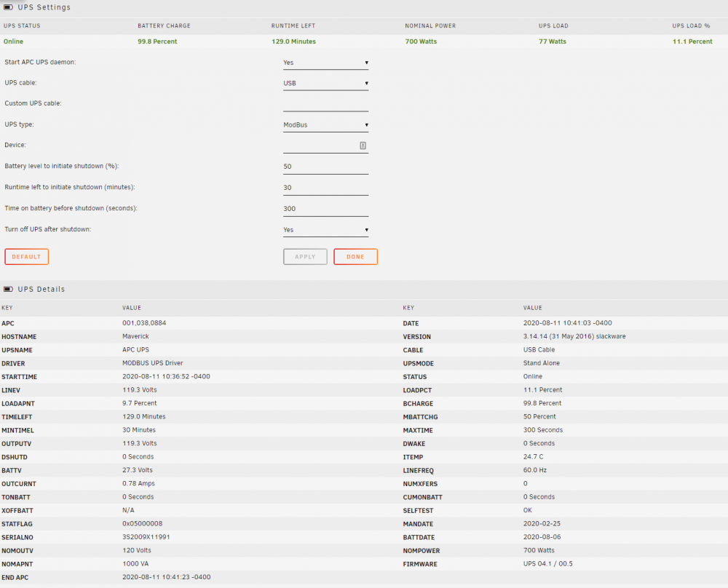Open the Start APC UPS daemon dropdown
The height and width of the screenshot is (588, 728).
tap(325, 63)
